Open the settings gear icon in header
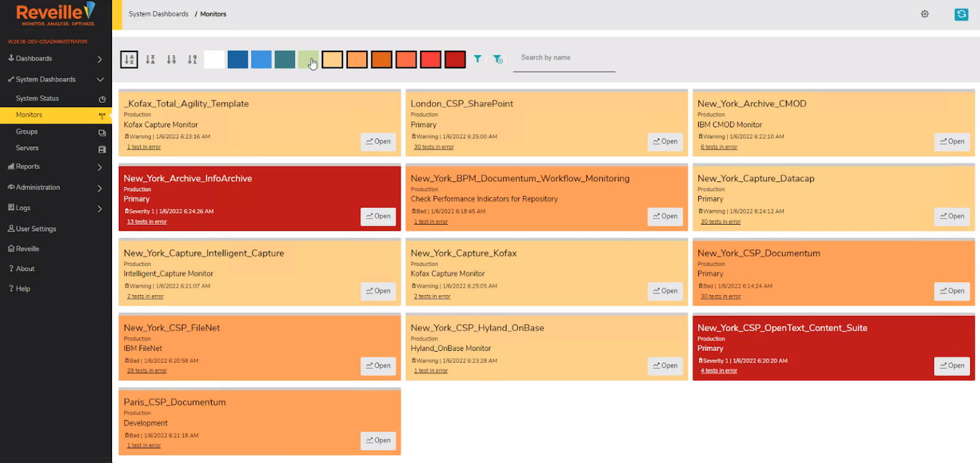 coord(925,14)
